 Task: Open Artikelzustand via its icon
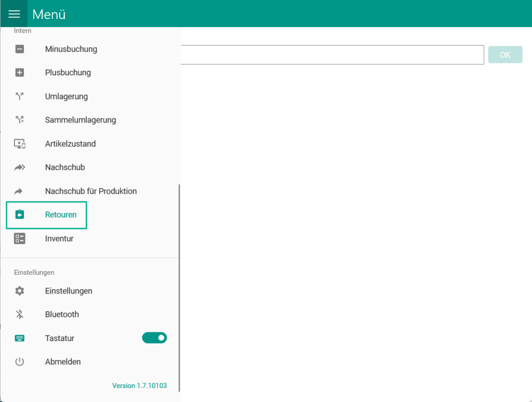click(19, 143)
